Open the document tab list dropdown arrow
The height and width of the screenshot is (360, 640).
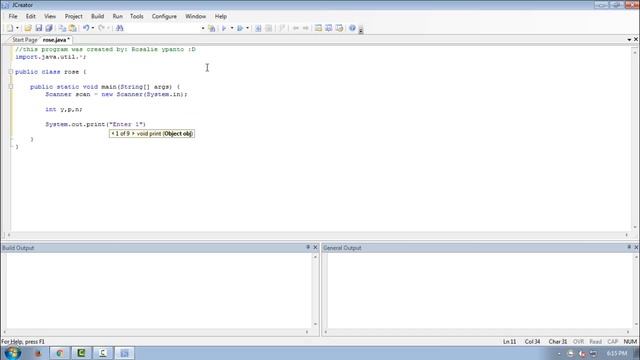(x=629, y=40)
